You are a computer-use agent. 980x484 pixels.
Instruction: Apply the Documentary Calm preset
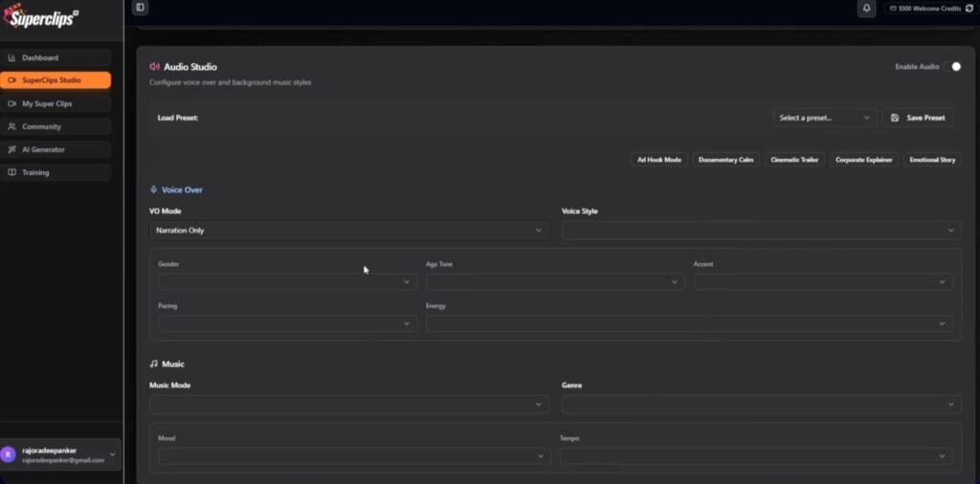[725, 160]
